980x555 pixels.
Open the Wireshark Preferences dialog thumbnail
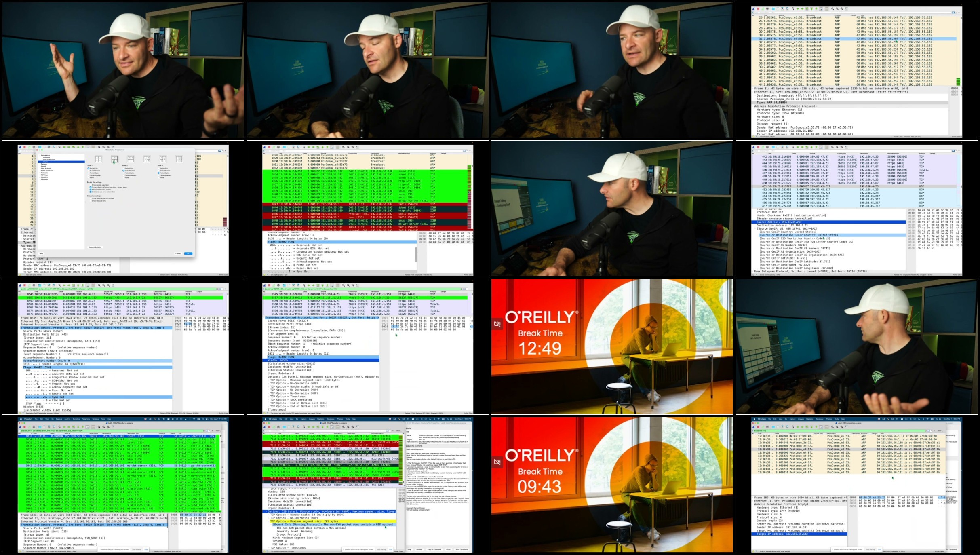coord(123,208)
